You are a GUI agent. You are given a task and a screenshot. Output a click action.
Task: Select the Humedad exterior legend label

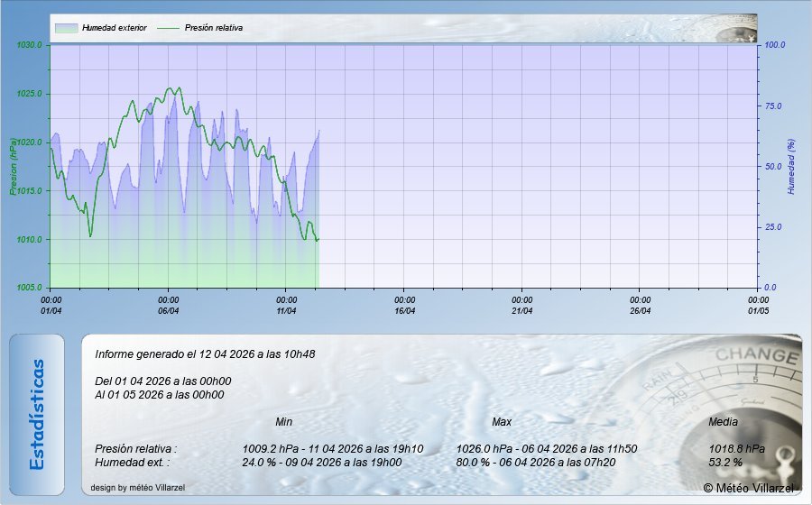click(114, 28)
